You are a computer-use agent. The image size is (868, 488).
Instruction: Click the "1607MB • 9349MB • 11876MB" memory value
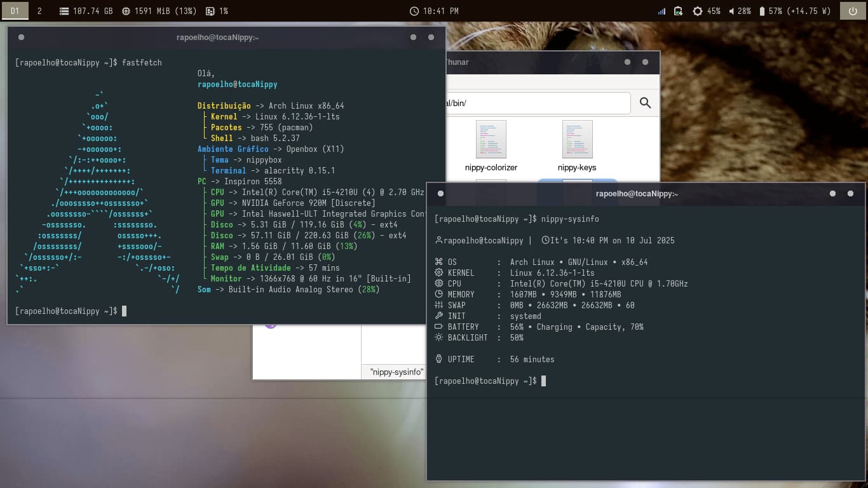(x=566, y=294)
